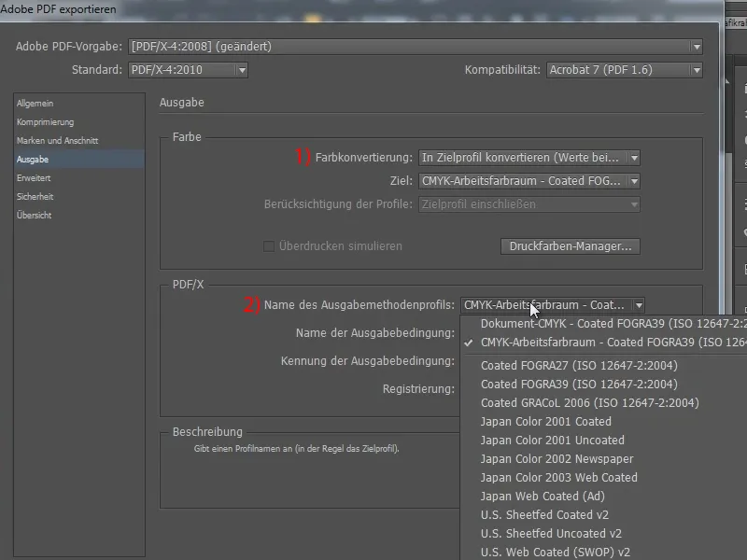Select Japan Color 2001 Uncoated
This screenshot has width=747, height=560.
[x=603, y=440]
